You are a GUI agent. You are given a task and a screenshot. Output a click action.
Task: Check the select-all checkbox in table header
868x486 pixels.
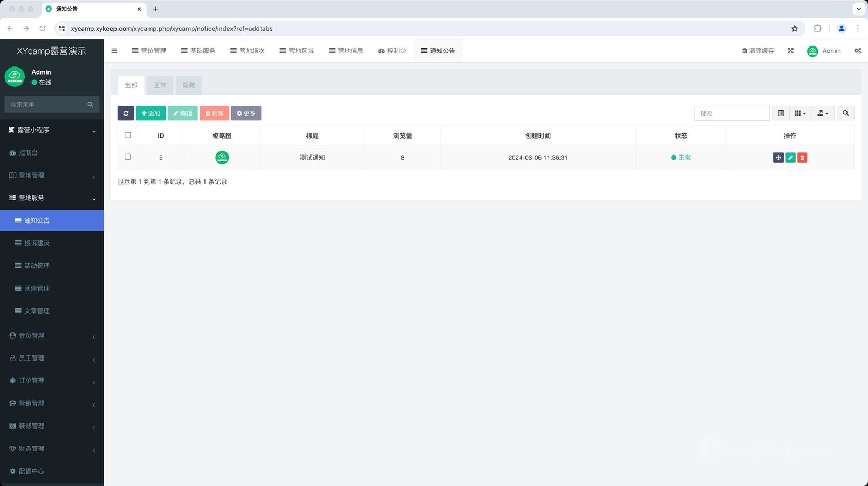[128, 135]
